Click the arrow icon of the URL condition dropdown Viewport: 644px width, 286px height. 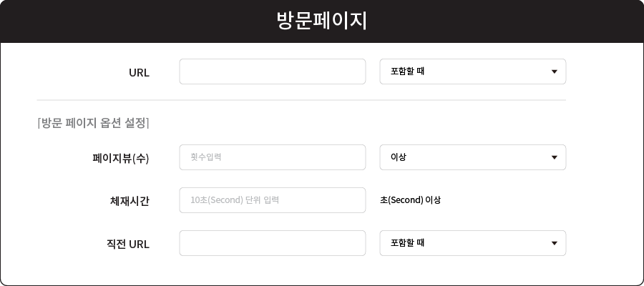554,71
